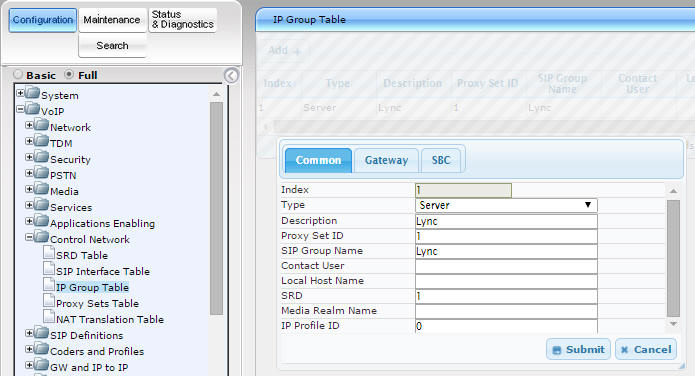Open the SIP Interface Table page
Viewport: 695px width, 376px height.
tap(103, 271)
